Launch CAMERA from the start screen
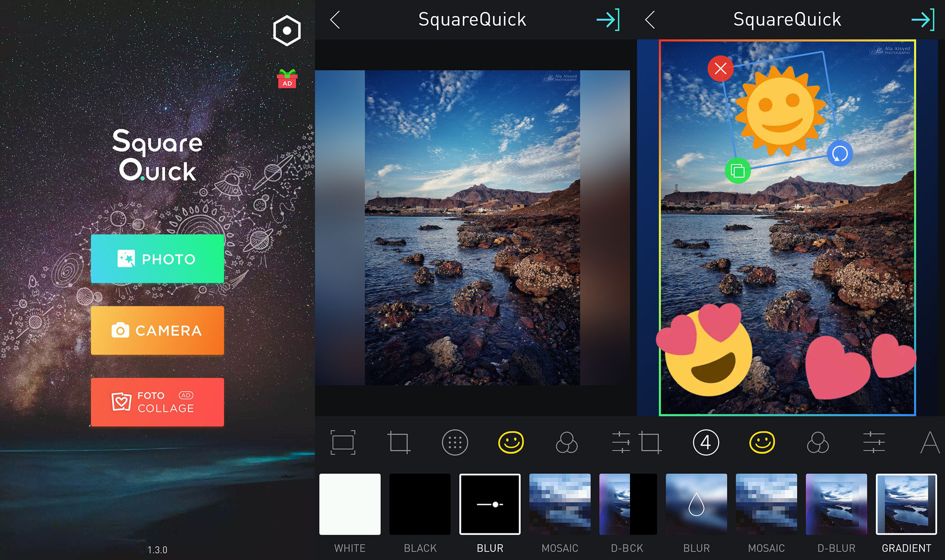The width and height of the screenshot is (945, 560). (157, 331)
